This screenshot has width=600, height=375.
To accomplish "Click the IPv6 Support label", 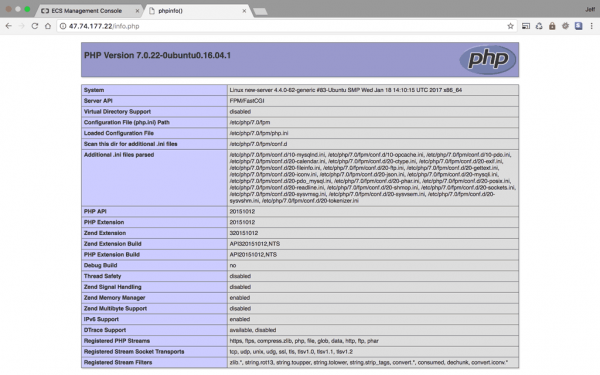I will 101,319.
